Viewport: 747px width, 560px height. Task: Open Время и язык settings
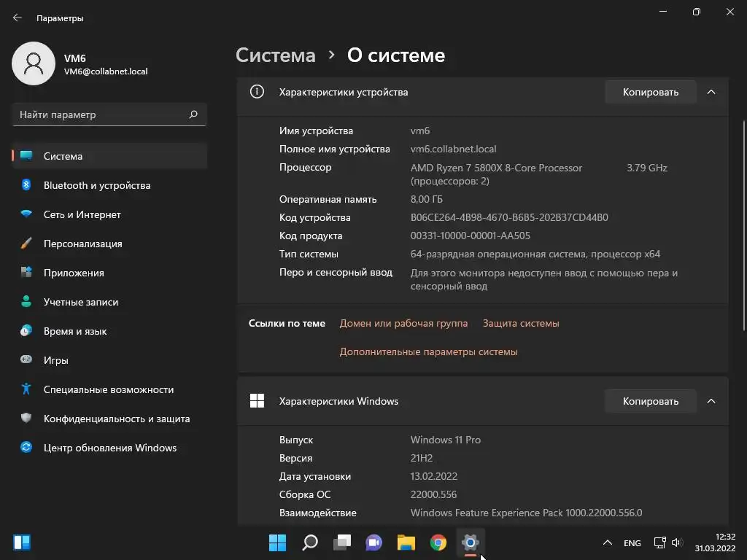tap(109, 330)
